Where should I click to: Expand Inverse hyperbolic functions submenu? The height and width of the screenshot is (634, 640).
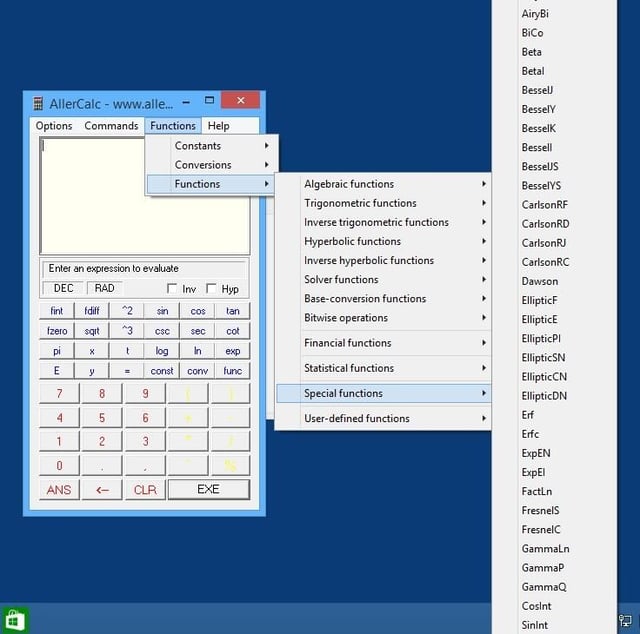(383, 260)
